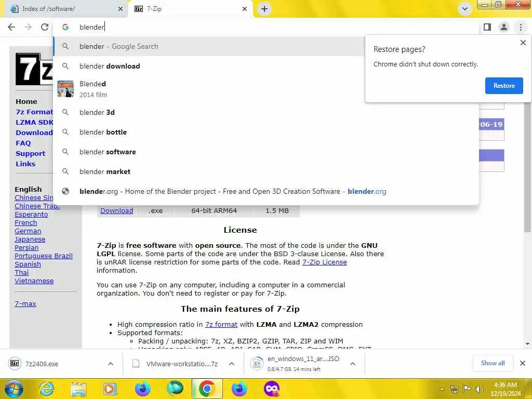Switch language to German
This screenshot has width=532, height=399.
click(28, 231)
